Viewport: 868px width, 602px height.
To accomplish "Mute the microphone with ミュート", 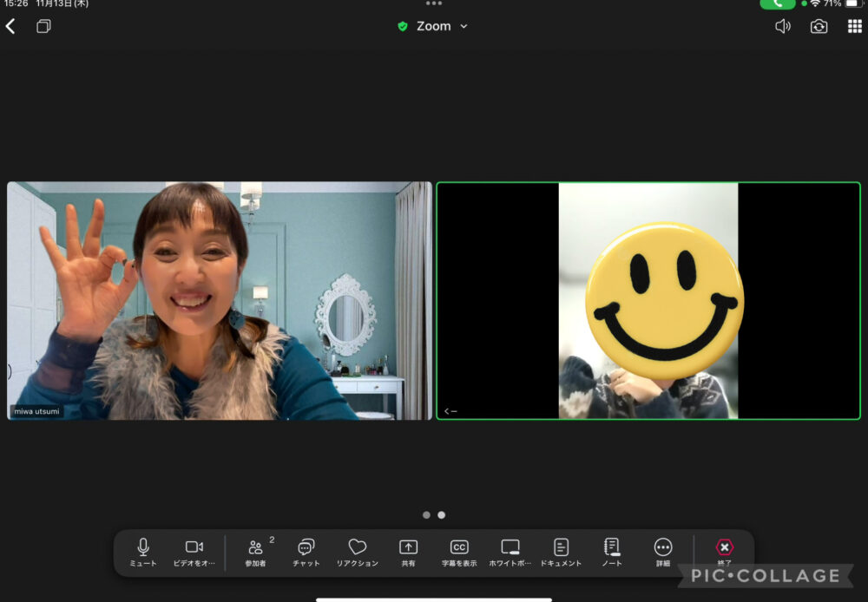I will tap(143, 552).
